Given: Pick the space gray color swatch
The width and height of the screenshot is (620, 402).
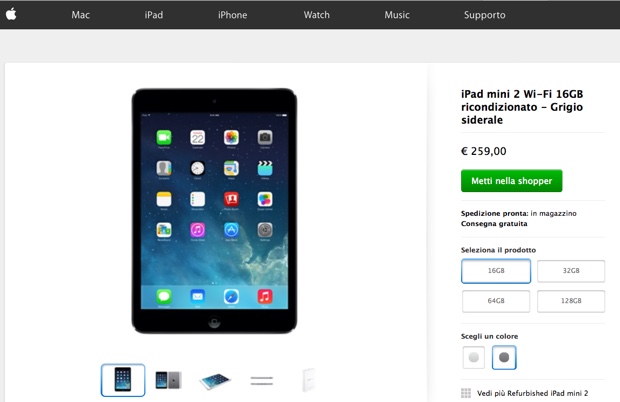Looking at the screenshot, I should click(504, 357).
